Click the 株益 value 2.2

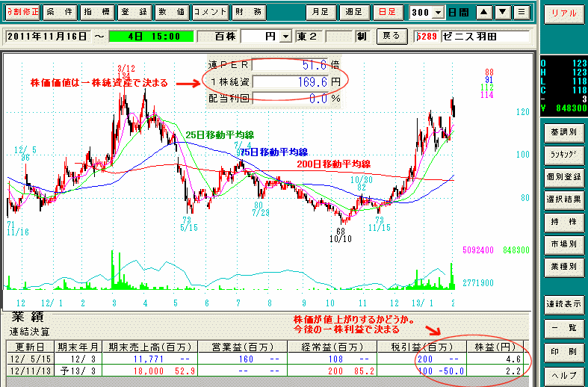pyautogui.click(x=513, y=371)
